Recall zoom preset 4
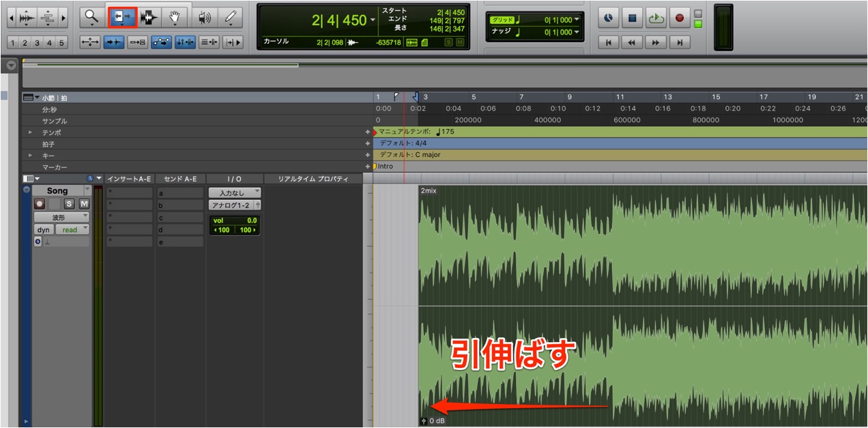Viewport: 868px width, 428px height. point(49,42)
